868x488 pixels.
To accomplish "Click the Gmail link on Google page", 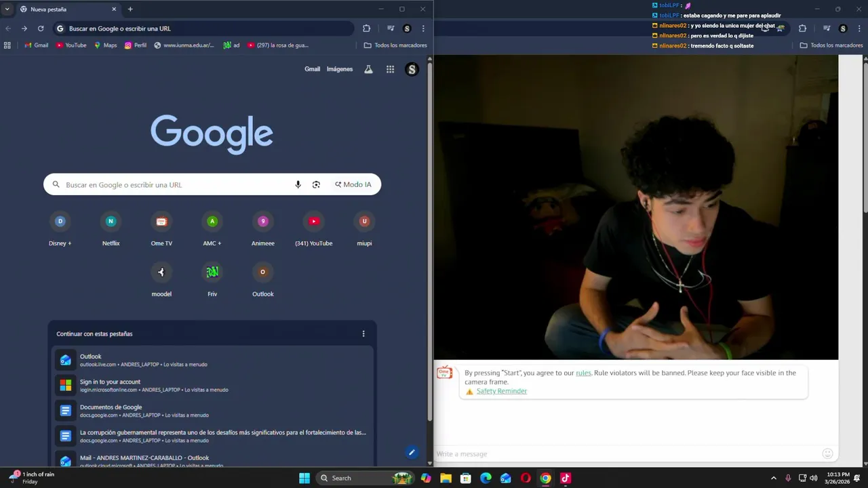I will tap(312, 69).
